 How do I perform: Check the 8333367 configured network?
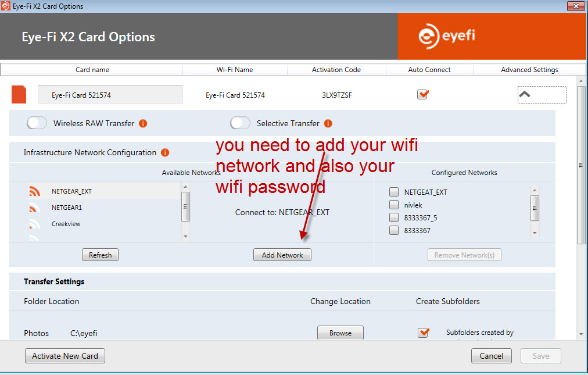[394, 230]
